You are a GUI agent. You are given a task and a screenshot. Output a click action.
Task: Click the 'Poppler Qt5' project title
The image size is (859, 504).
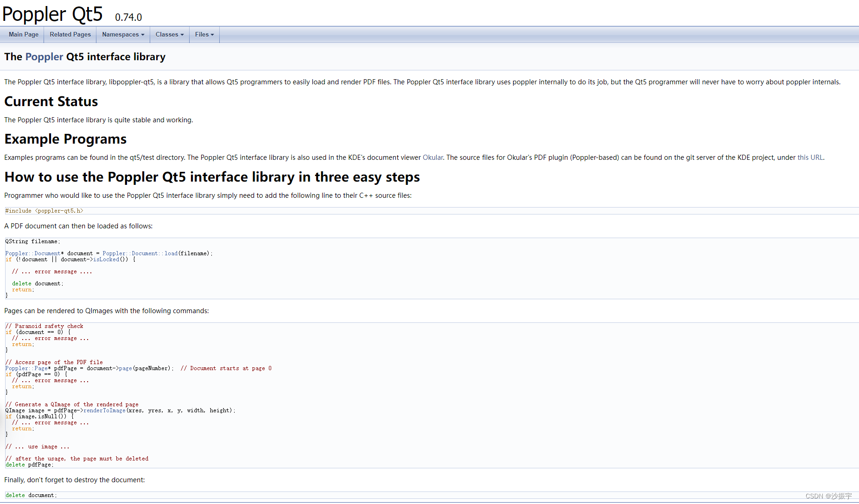(x=52, y=14)
